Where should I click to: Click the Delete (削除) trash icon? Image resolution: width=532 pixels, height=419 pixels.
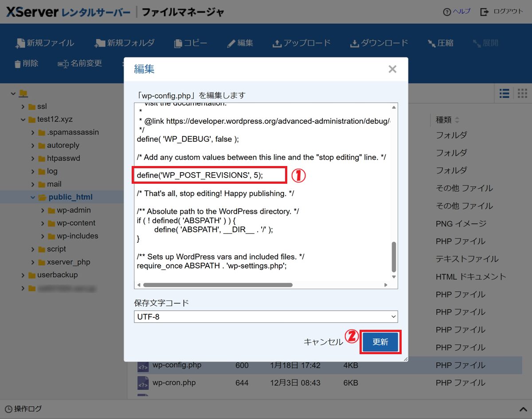point(18,64)
